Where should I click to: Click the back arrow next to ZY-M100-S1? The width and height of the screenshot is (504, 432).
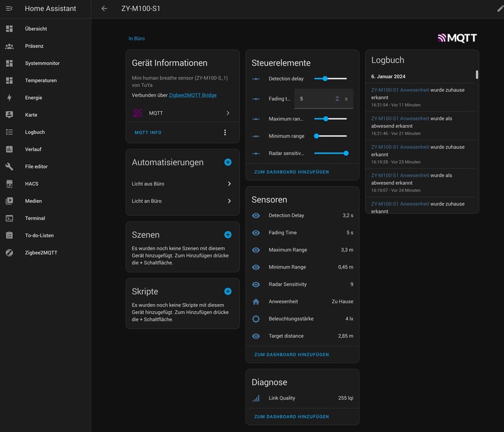click(104, 9)
